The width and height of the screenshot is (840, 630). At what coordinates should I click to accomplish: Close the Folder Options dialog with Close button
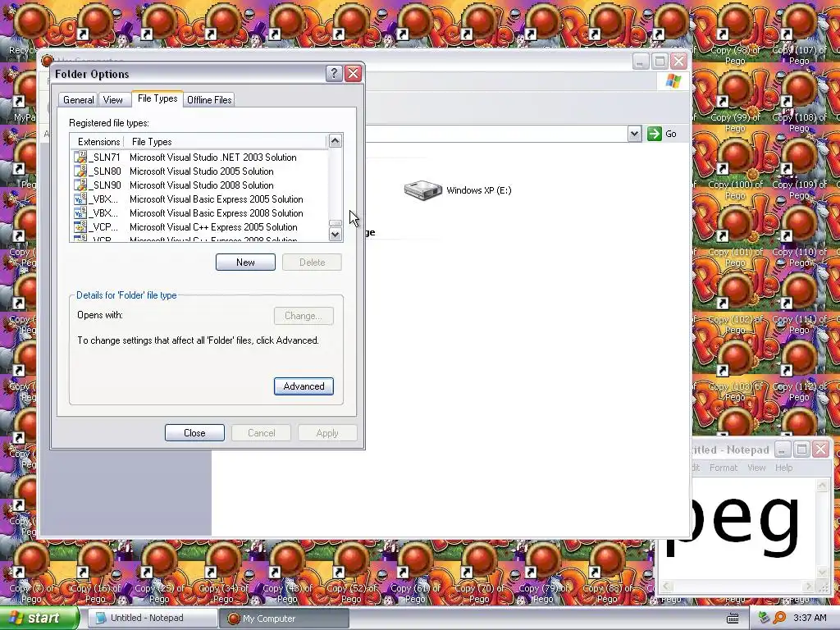click(x=194, y=433)
